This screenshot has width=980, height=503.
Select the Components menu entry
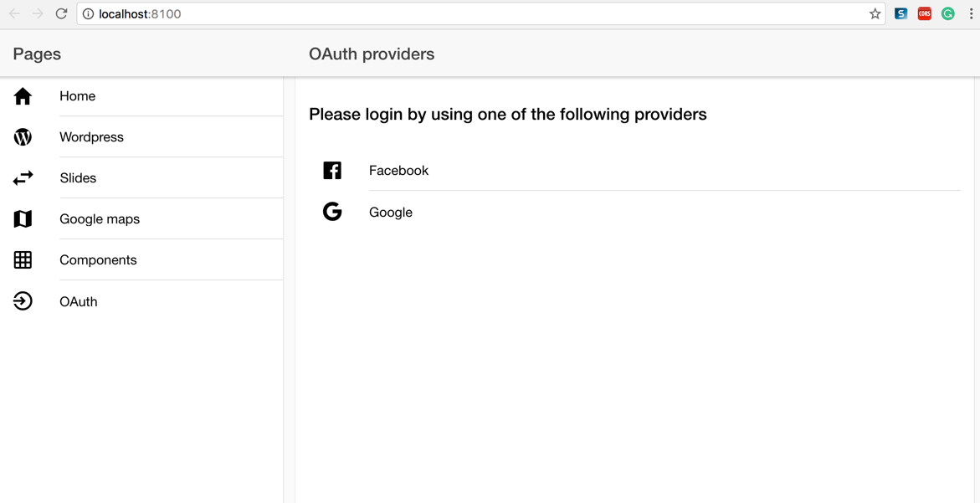(x=141, y=260)
